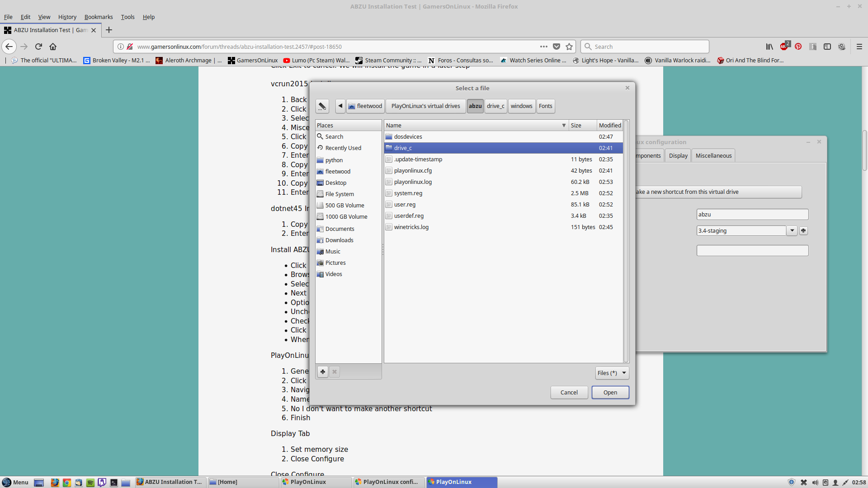Select Desktop in Places sidebar
The height and width of the screenshot is (488, 868).
coord(348,183)
